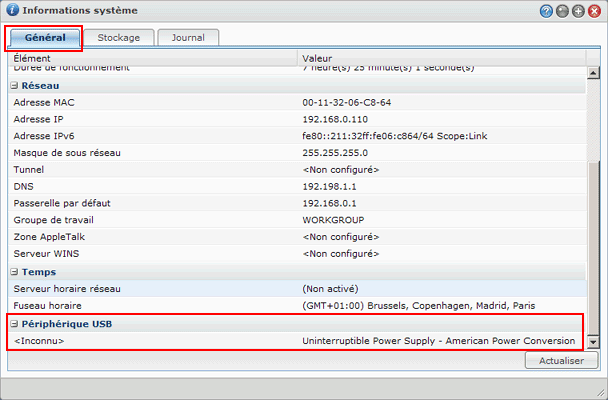This screenshot has width=608, height=400.
Task: Click IP value 192.168.0.110
Action: click(335, 119)
